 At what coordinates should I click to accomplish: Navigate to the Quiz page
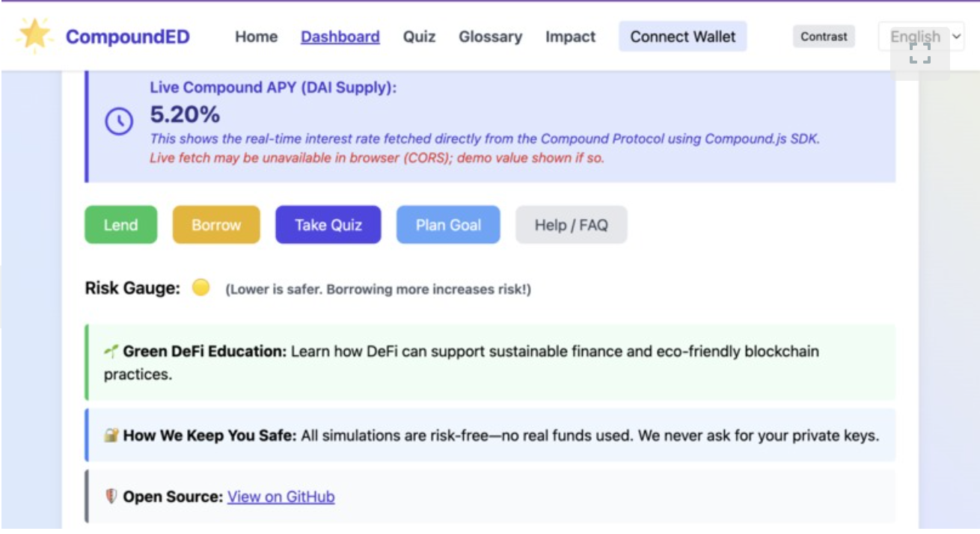[420, 37]
